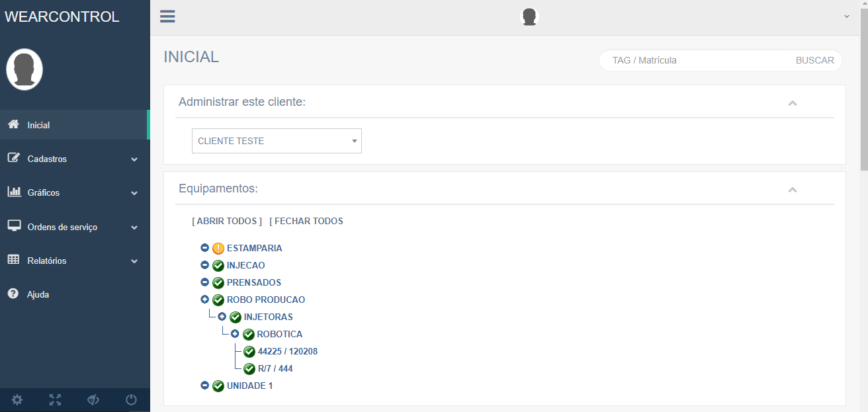Expand the Cadastros menu
Viewport: 868px width, 412px height.
tap(73, 159)
